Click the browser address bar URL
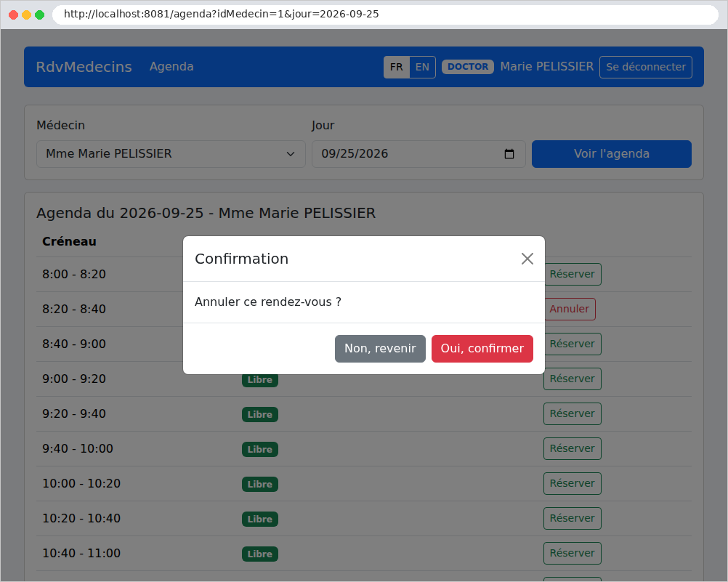728x582 pixels. point(222,14)
